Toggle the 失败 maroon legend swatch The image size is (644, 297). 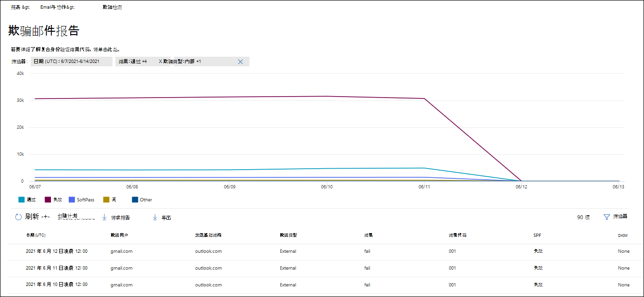(48, 199)
